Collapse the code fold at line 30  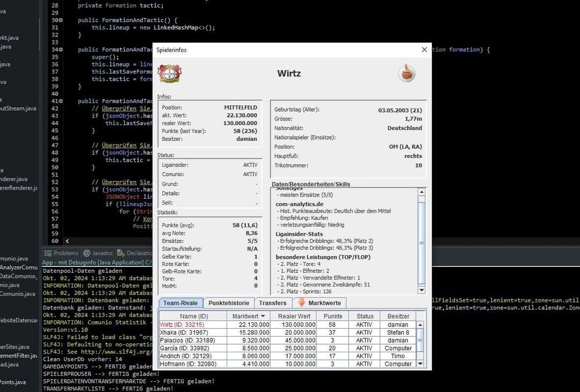pos(61,20)
